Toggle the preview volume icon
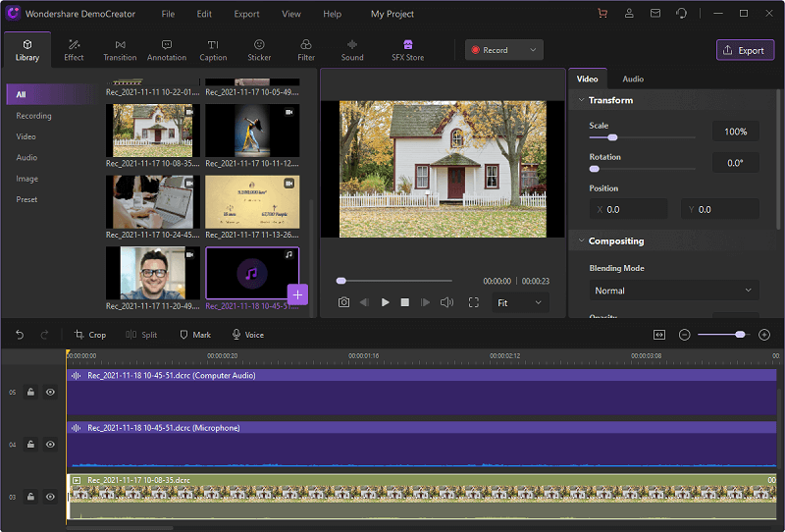Screen dimensions: 785x532 (446, 302)
